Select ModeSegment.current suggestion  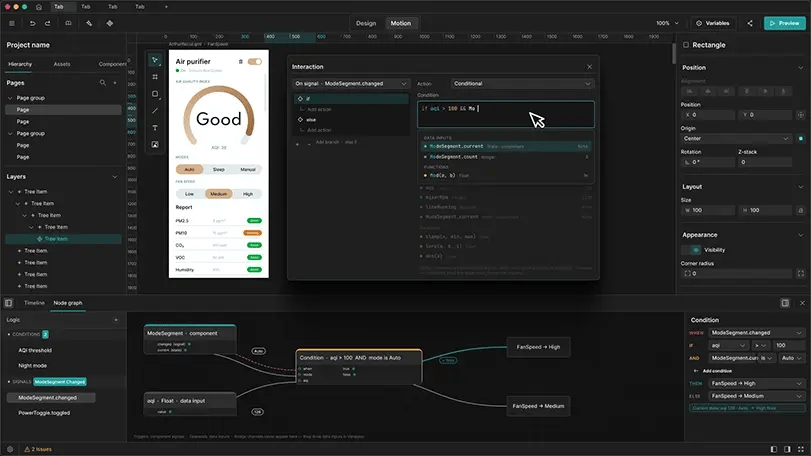point(506,146)
